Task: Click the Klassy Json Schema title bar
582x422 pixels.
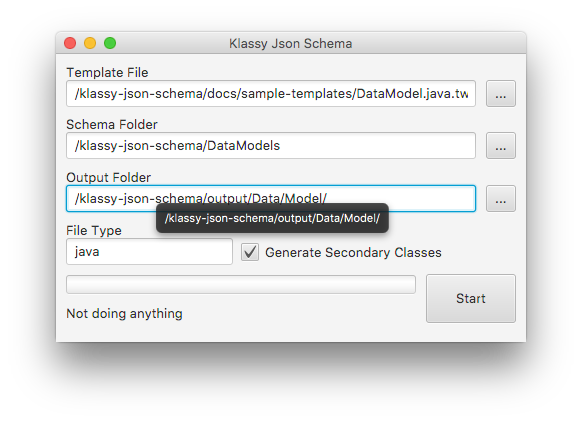Action: [x=291, y=43]
